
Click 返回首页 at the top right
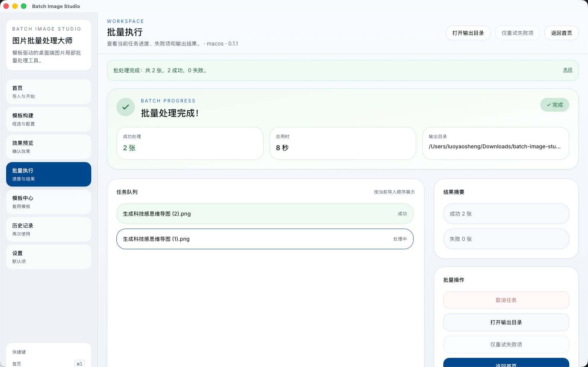[561, 33]
